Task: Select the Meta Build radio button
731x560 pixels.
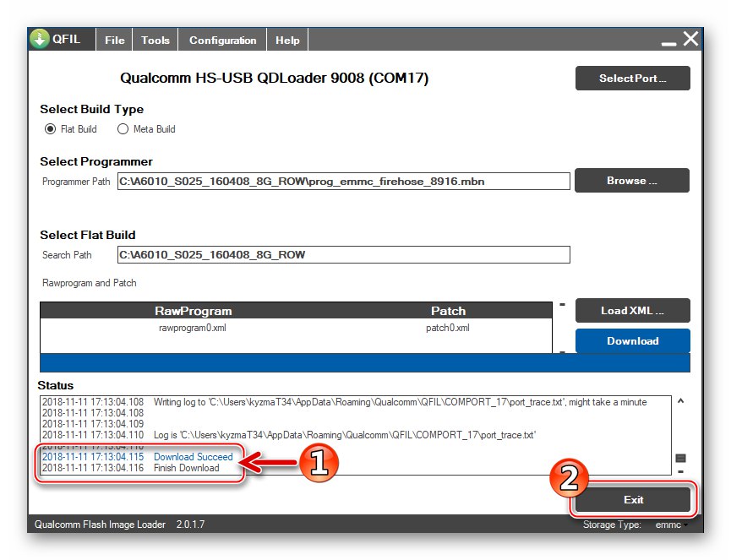Action: point(123,129)
